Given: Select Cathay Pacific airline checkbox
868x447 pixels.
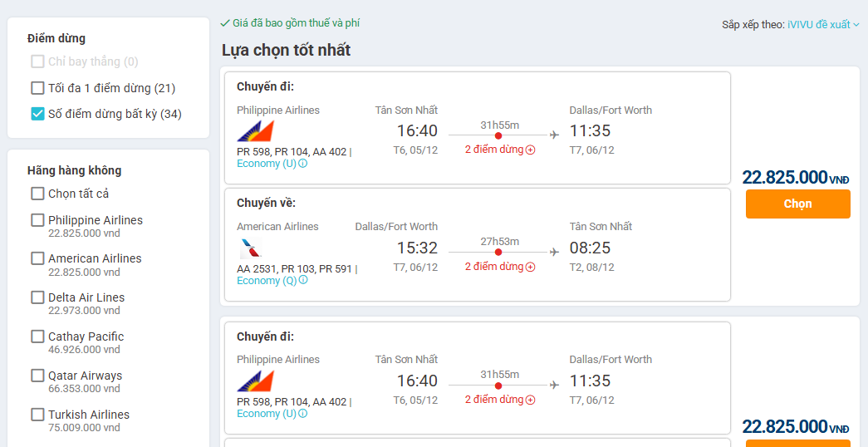Looking at the screenshot, I should click(x=37, y=336).
